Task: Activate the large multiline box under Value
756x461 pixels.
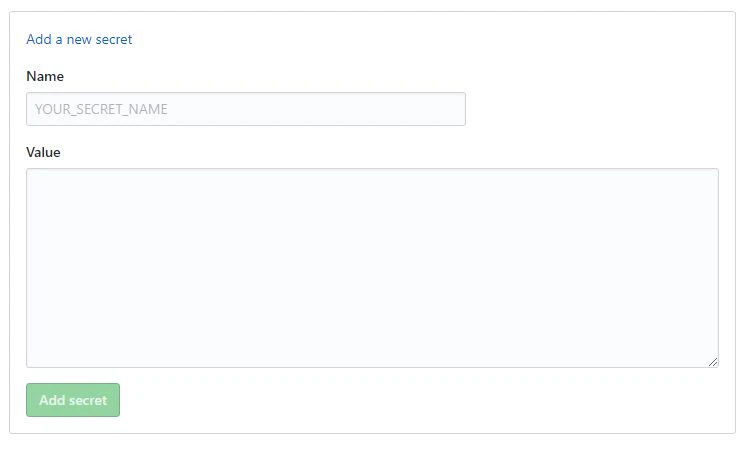Action: click(x=372, y=268)
